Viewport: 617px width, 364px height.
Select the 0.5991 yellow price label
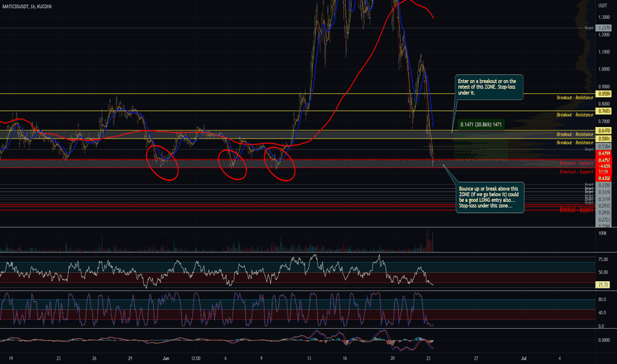[x=604, y=139]
